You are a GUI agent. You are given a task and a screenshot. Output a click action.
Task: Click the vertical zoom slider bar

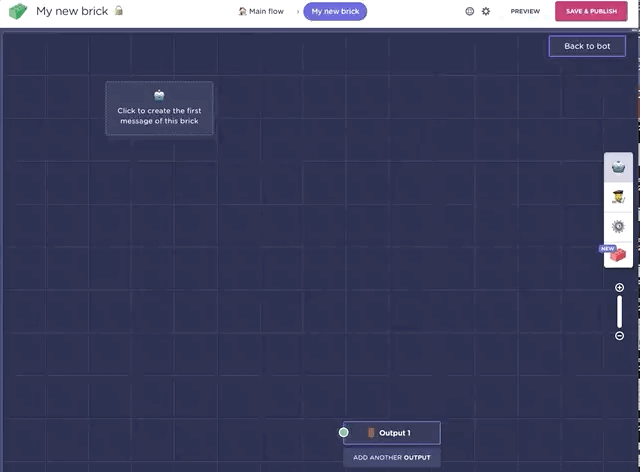[619, 312]
